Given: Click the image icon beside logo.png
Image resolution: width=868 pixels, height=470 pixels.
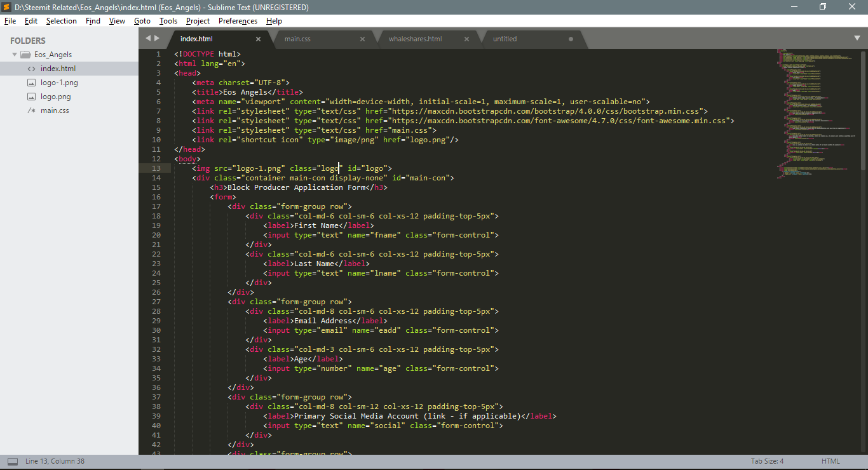Looking at the screenshot, I should [31, 97].
